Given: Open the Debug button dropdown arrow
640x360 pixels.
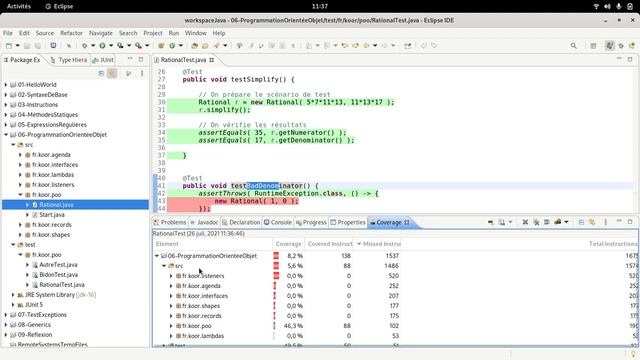Looking at the screenshot, I should click(x=93, y=46).
